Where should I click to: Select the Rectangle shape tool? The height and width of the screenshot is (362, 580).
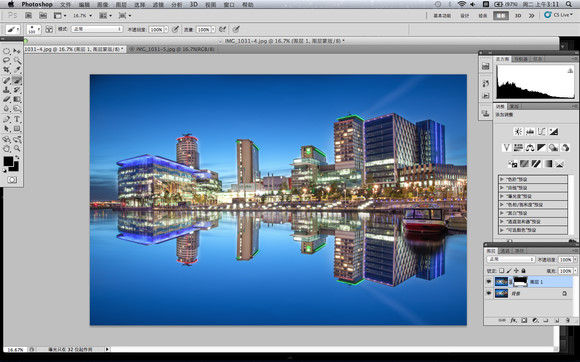[x=17, y=129]
